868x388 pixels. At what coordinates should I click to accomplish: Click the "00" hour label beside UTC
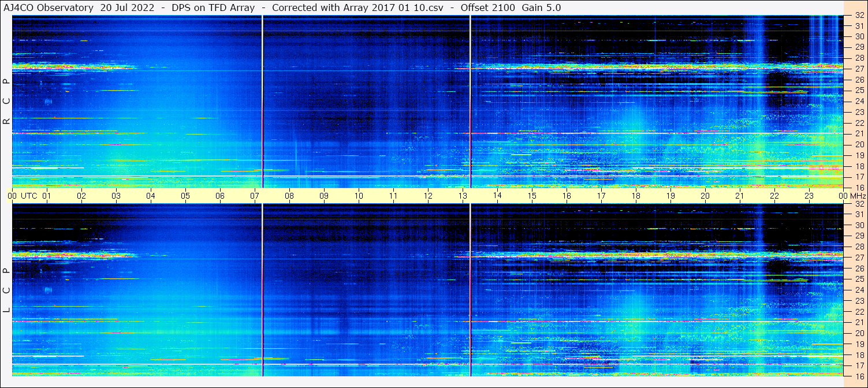(12, 196)
